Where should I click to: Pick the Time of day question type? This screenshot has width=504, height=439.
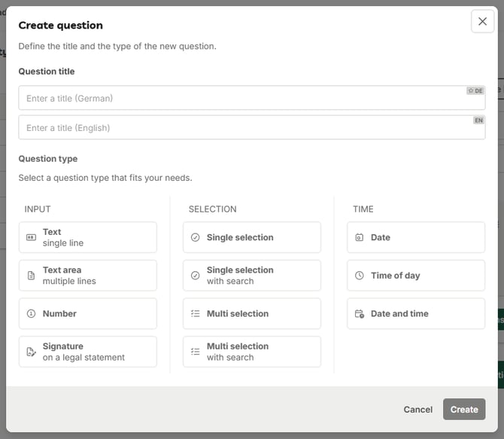(x=416, y=276)
